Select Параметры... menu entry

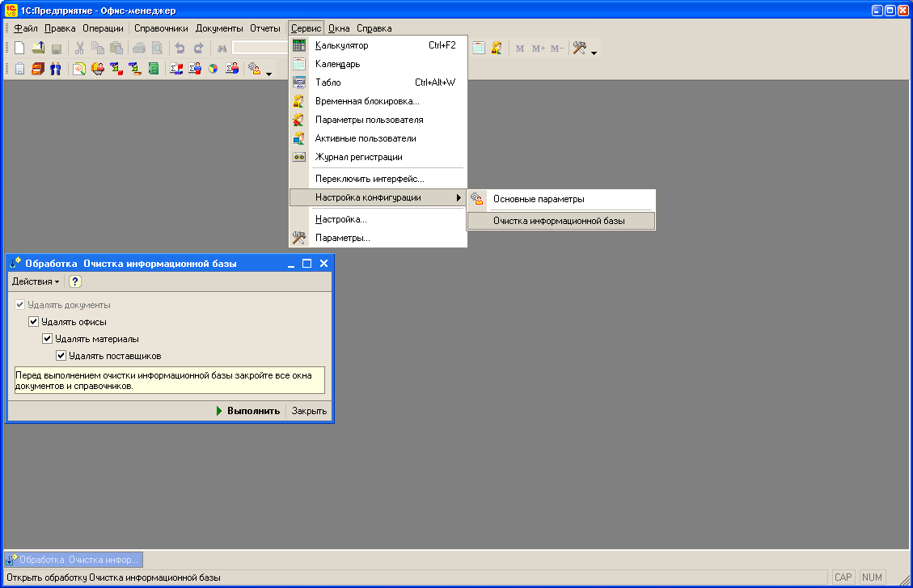click(x=378, y=238)
